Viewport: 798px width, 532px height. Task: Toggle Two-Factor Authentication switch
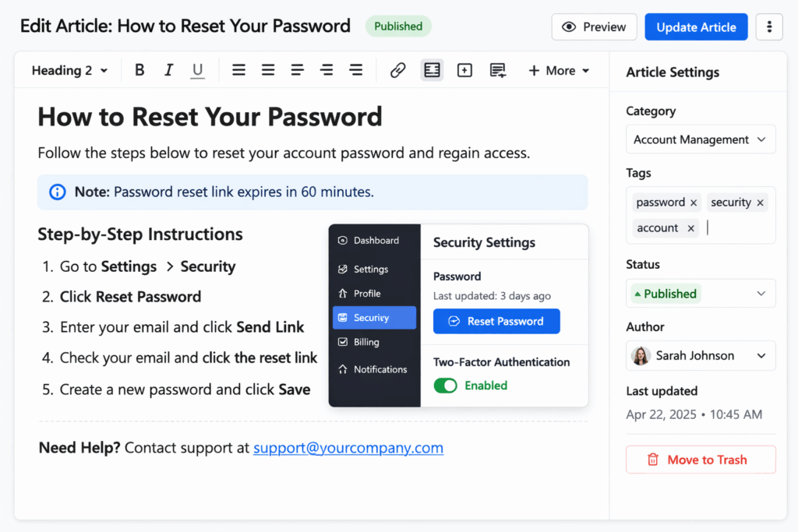[445, 386]
